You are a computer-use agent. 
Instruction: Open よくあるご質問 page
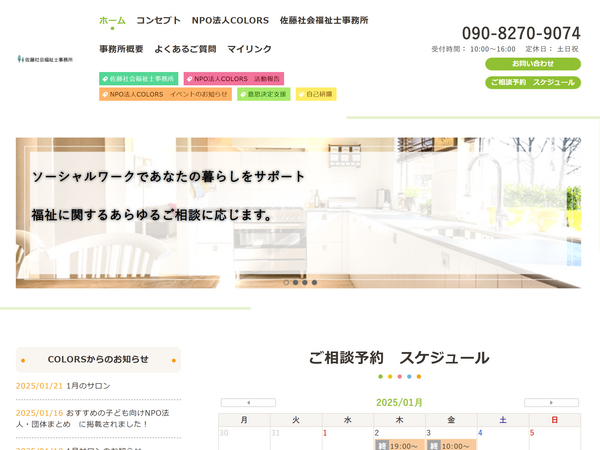pyautogui.click(x=185, y=49)
